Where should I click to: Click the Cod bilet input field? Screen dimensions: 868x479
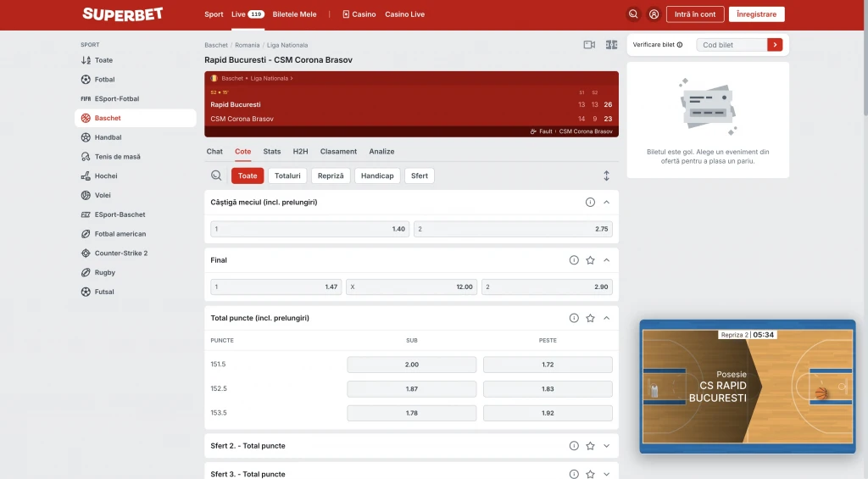tap(732, 45)
